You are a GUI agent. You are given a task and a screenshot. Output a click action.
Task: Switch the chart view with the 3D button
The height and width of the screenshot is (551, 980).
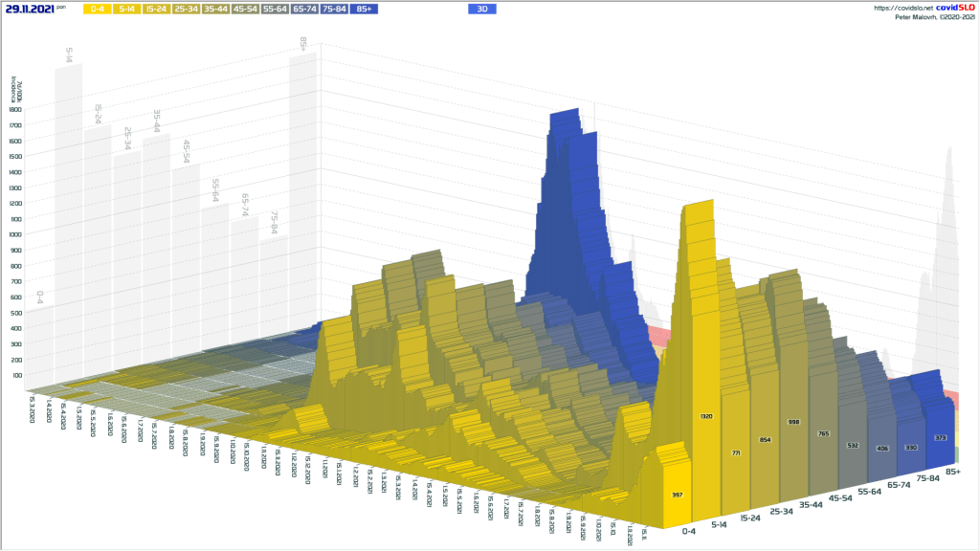coord(482,9)
